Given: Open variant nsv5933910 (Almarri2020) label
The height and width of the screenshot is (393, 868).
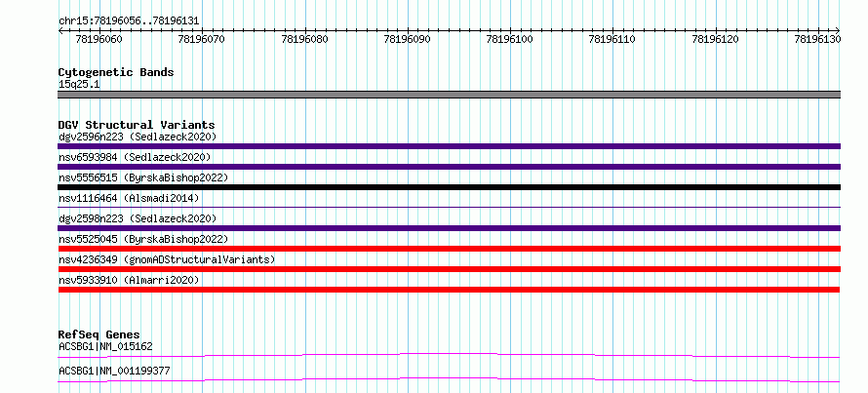Looking at the screenshot, I should 129,280.
